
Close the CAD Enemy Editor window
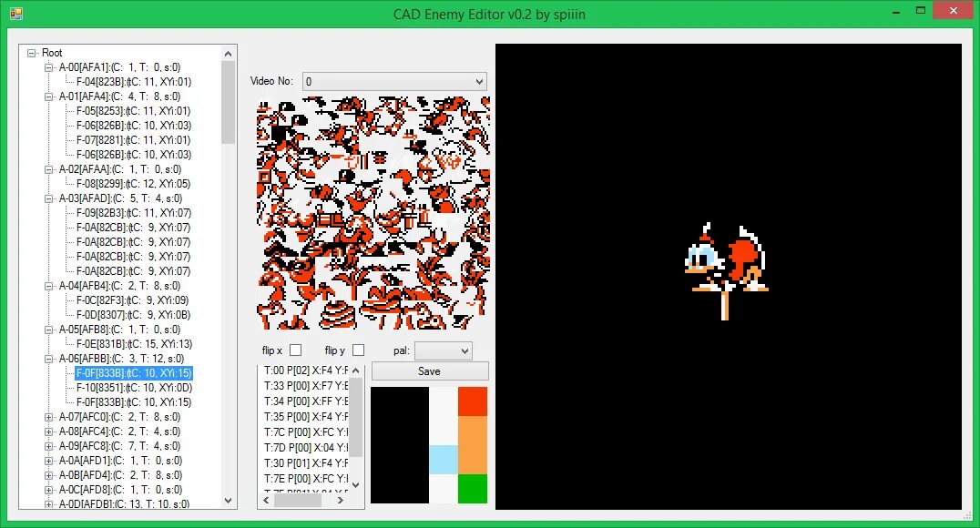pyautogui.click(x=953, y=11)
